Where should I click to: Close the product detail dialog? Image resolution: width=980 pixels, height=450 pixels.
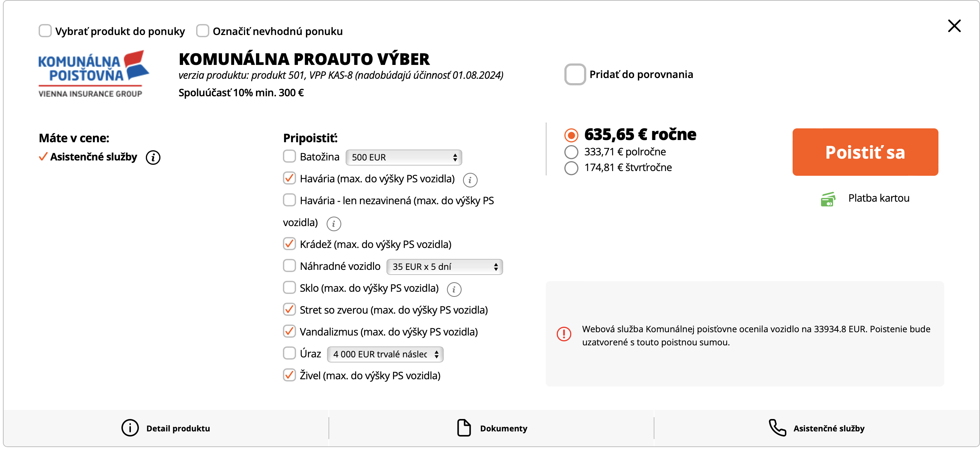point(954,26)
